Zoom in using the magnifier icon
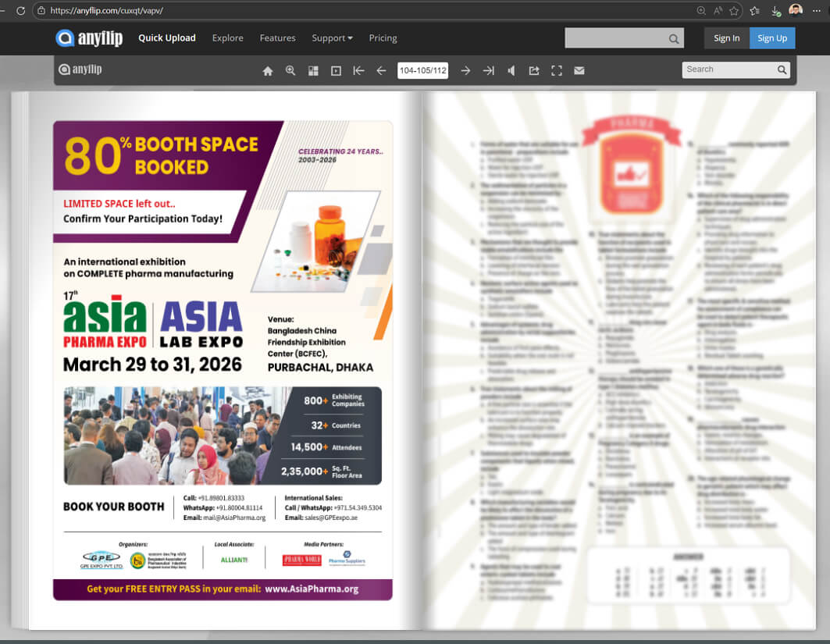The height and width of the screenshot is (644, 830). pos(290,71)
